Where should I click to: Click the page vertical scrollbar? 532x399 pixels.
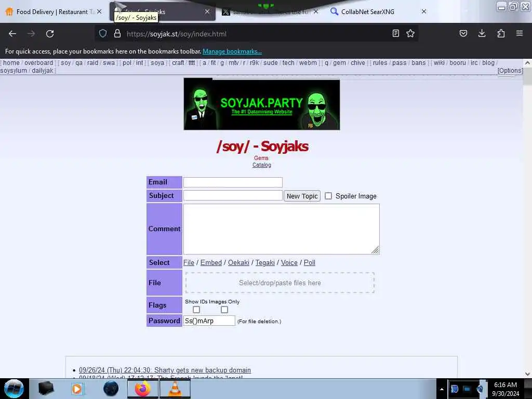[527, 217]
